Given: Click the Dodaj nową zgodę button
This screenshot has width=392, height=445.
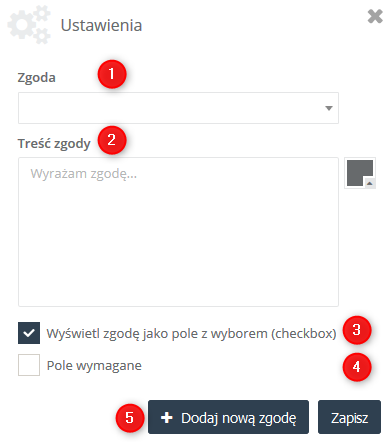Looking at the screenshot, I should (x=228, y=417).
